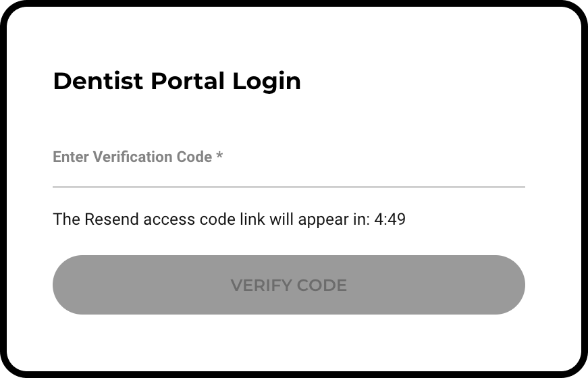Click the word Enter in the field label
Viewport: 588px width, 378px height.
click(71, 157)
